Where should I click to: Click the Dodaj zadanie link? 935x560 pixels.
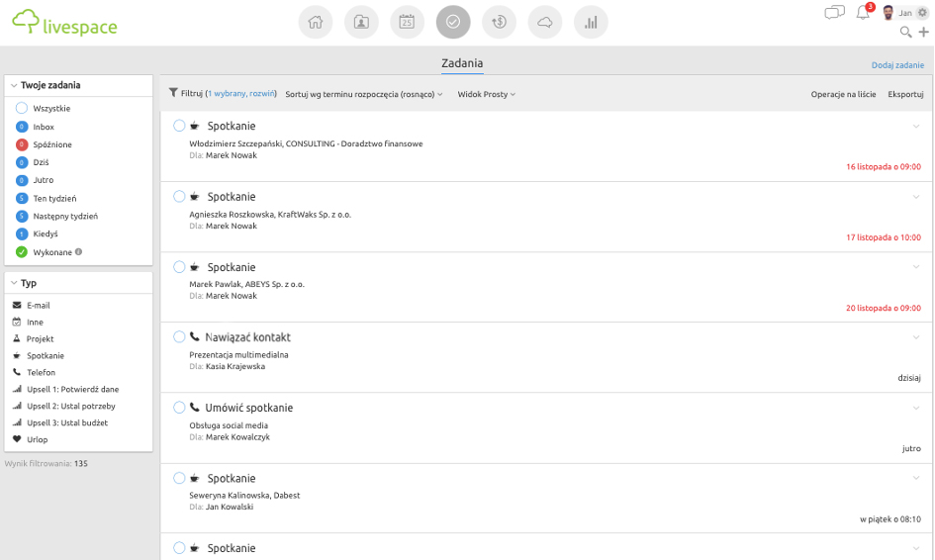[897, 65]
